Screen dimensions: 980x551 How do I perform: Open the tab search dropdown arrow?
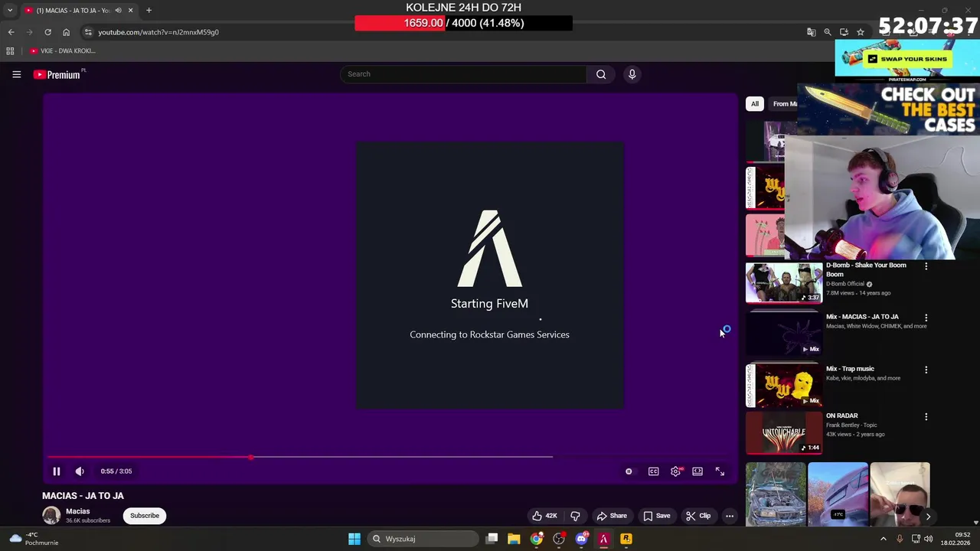(10, 11)
